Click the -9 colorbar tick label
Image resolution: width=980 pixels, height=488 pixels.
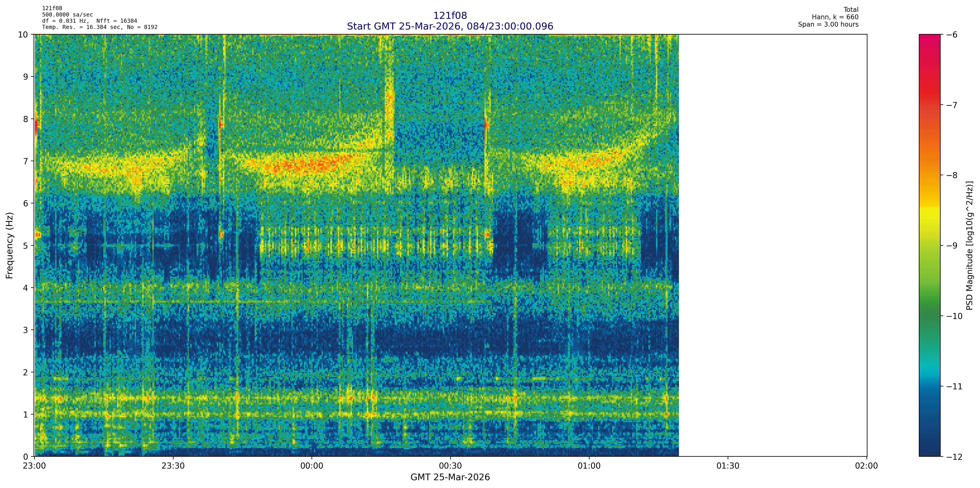(x=951, y=246)
